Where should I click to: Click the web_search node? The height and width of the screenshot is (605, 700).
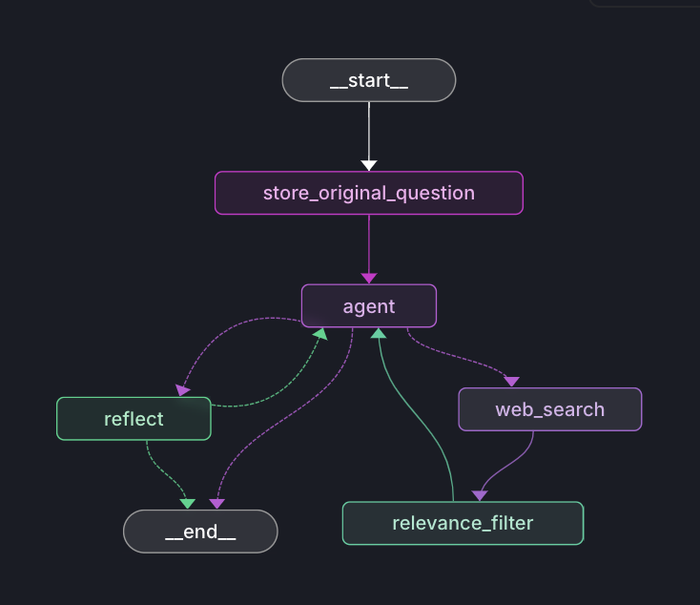tap(550, 409)
